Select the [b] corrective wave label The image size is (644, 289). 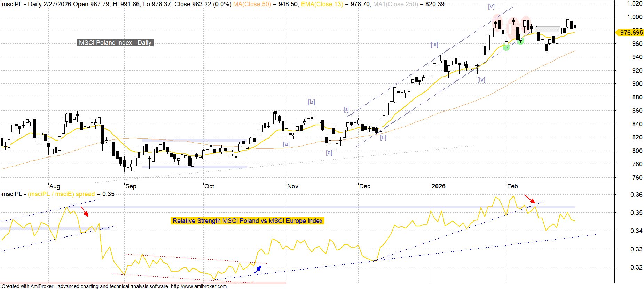coord(311,102)
